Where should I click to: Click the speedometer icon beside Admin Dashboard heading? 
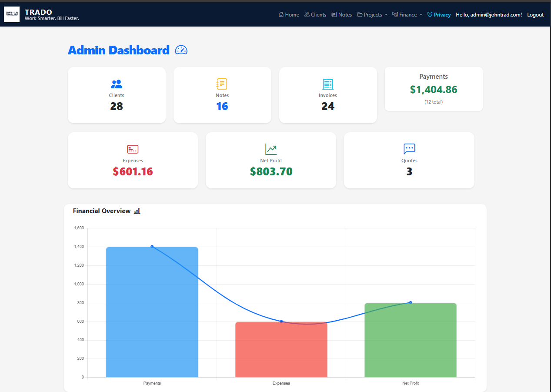tap(181, 50)
